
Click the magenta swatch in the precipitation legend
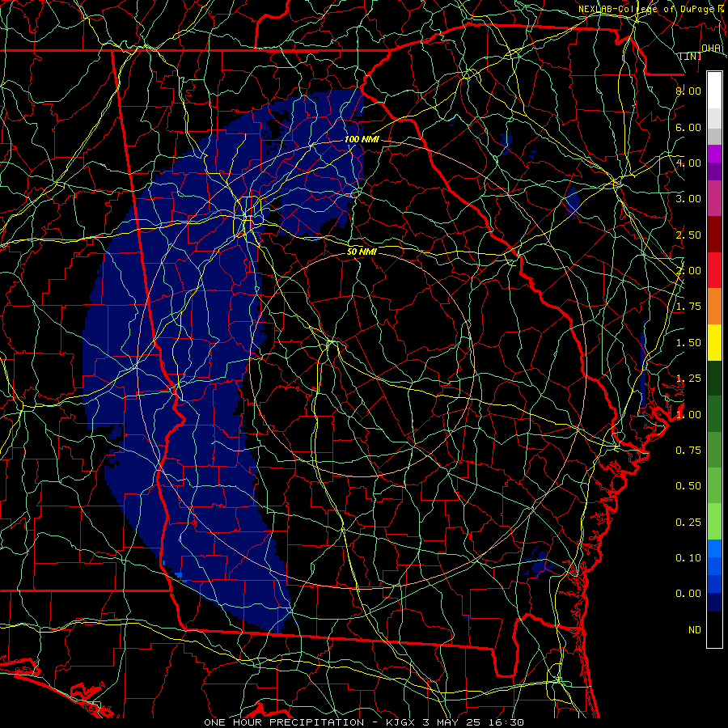(714, 154)
